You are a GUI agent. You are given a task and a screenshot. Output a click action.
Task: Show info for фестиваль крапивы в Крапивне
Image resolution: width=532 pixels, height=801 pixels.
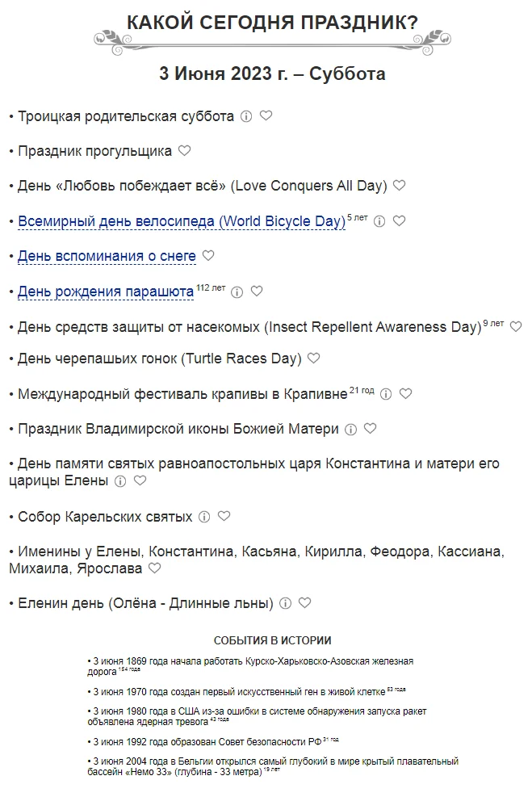tap(386, 394)
